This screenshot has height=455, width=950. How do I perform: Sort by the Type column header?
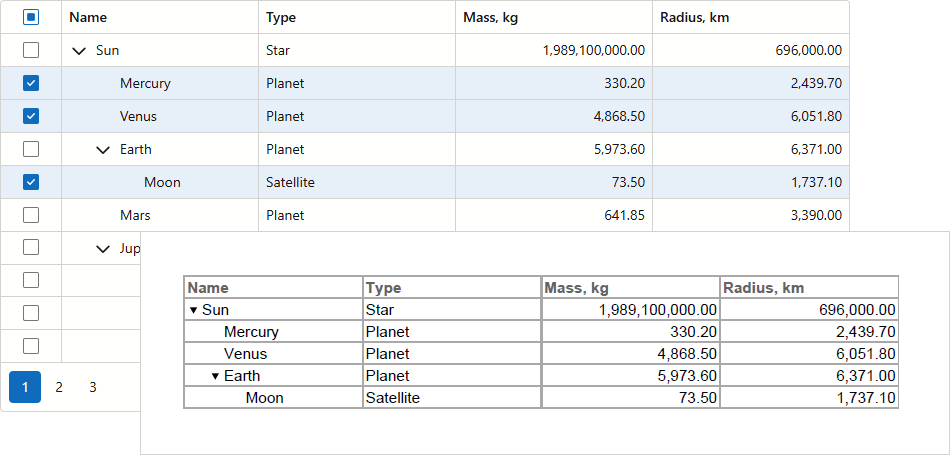click(281, 17)
